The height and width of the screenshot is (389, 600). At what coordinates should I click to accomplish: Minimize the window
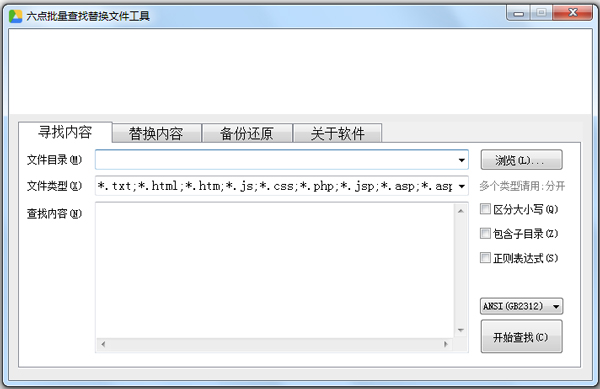click(518, 13)
